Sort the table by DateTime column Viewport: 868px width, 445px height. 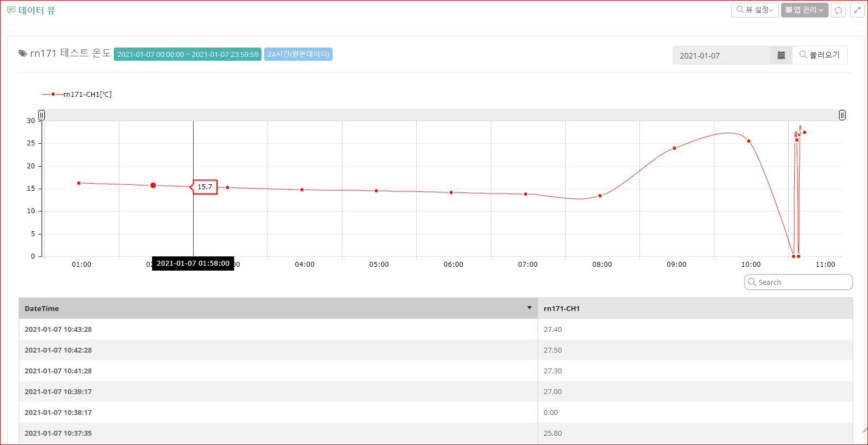tap(278, 308)
